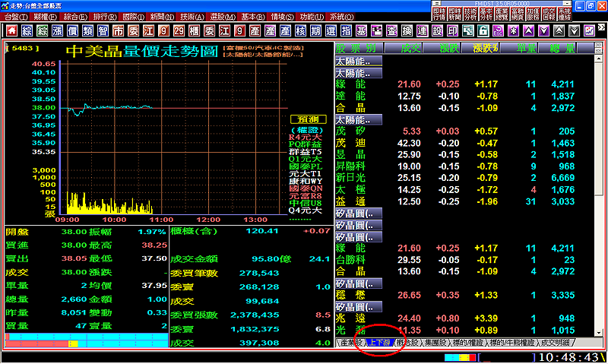Click the ESC return toolbar icon
This screenshot has width=608, height=364.
498,30
